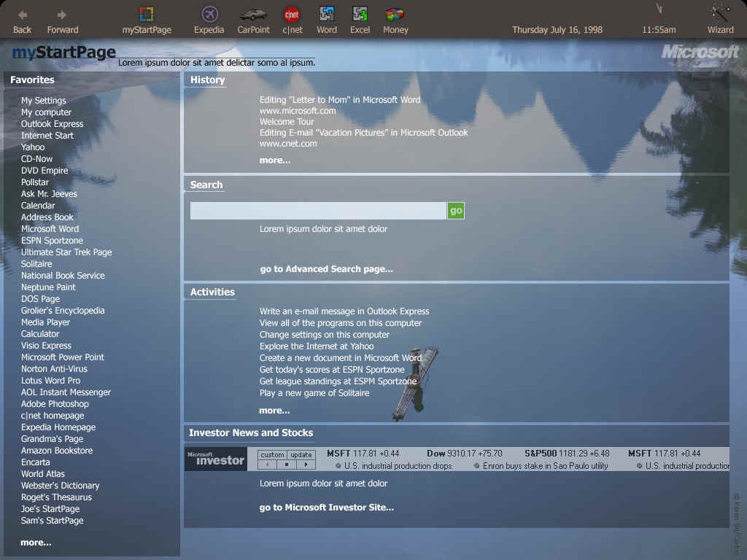Click Play a new game of Solitaire

tap(314, 393)
